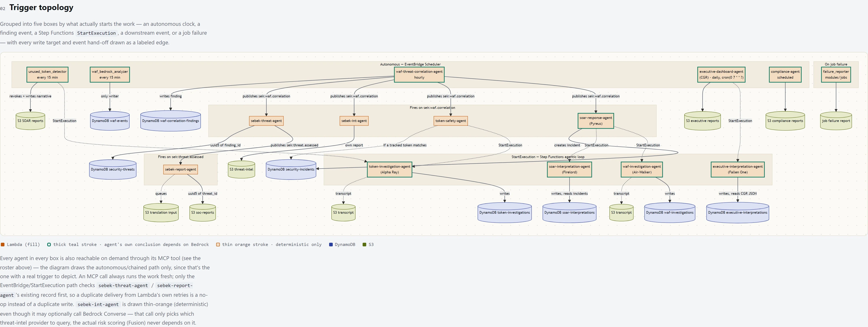Select the failure_reporter modules/jobs node
The image size is (868, 327).
836,74
